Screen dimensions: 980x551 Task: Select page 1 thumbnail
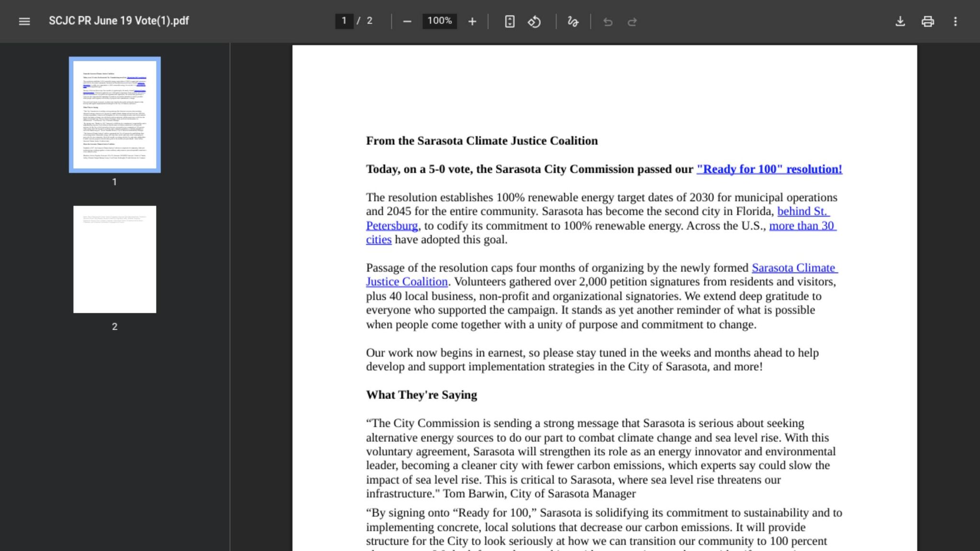[114, 115]
